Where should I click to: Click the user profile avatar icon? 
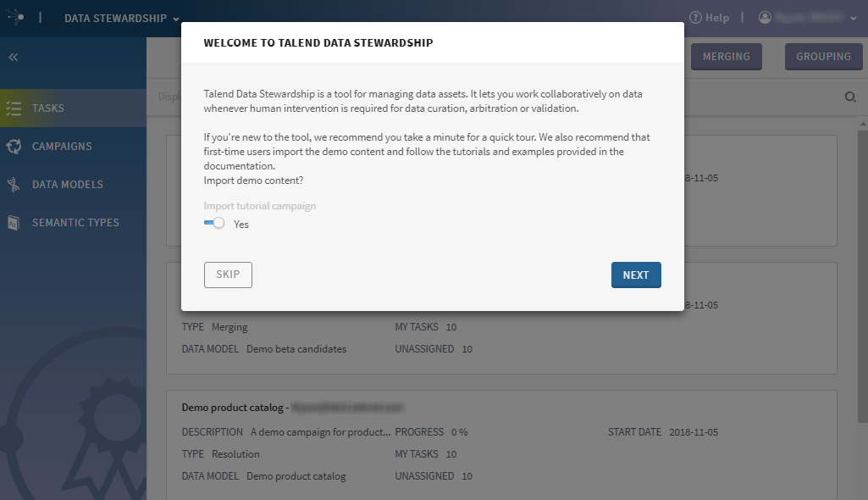point(766,18)
